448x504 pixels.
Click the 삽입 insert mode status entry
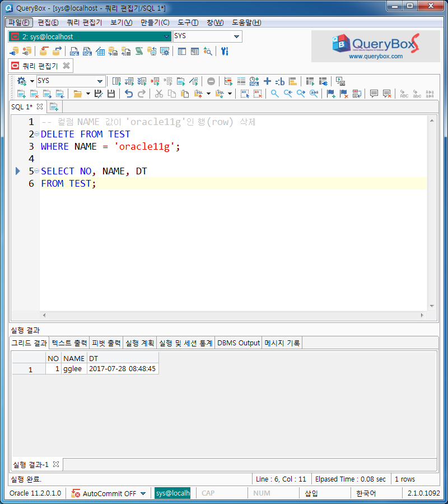(311, 493)
